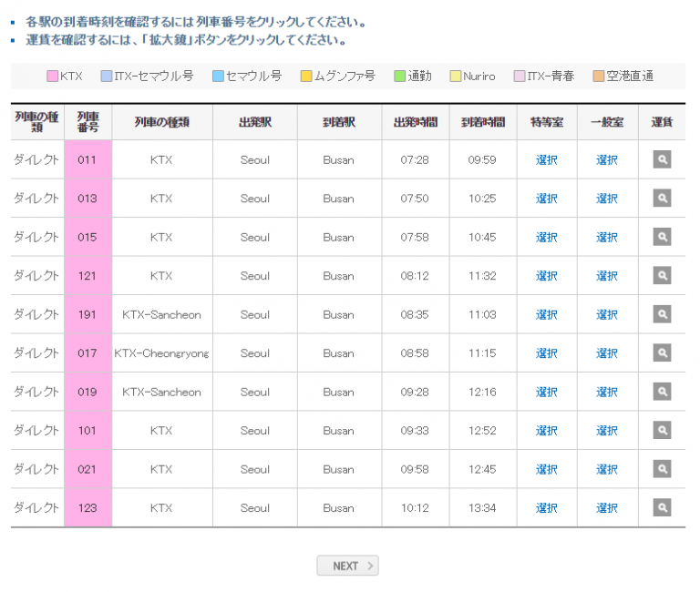Image resolution: width=700 pixels, height=592 pixels.
Task: Open train number 011 arrival times
Action: click(x=87, y=160)
